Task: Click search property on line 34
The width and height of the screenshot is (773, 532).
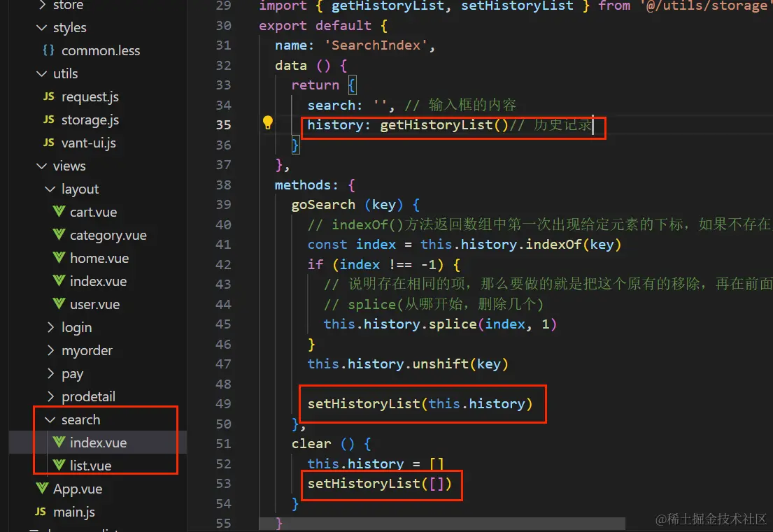Action: (331, 106)
